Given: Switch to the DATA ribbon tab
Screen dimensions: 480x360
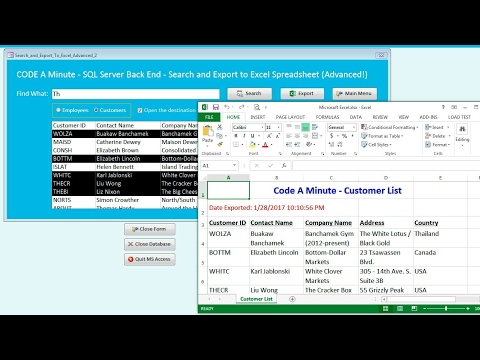Looking at the screenshot, I should (356, 117).
